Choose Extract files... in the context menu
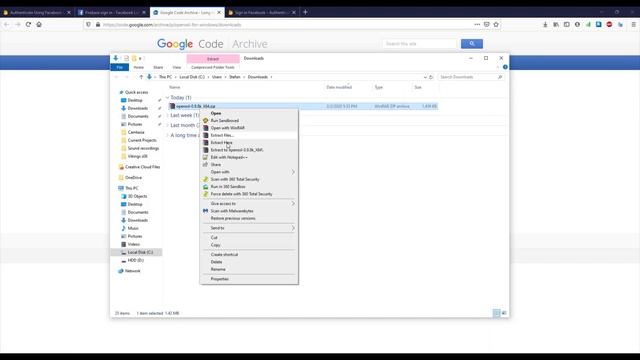640x360 pixels. [222, 135]
